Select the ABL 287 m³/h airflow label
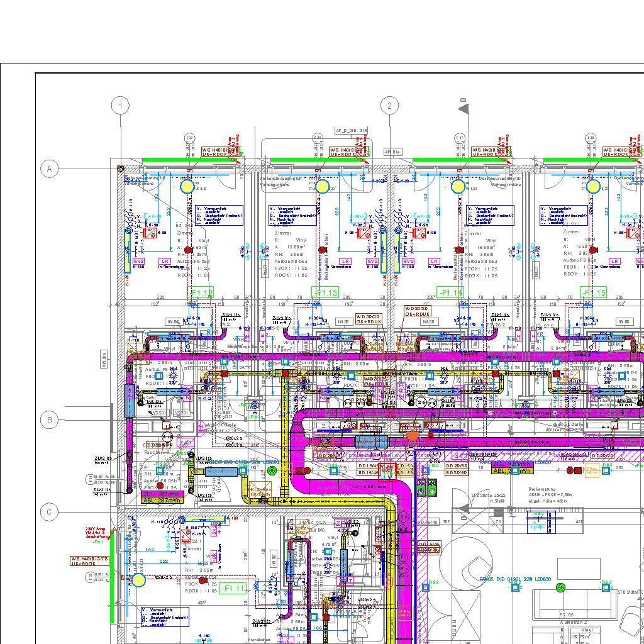The height and width of the screenshot is (644, 644). click(x=163, y=501)
